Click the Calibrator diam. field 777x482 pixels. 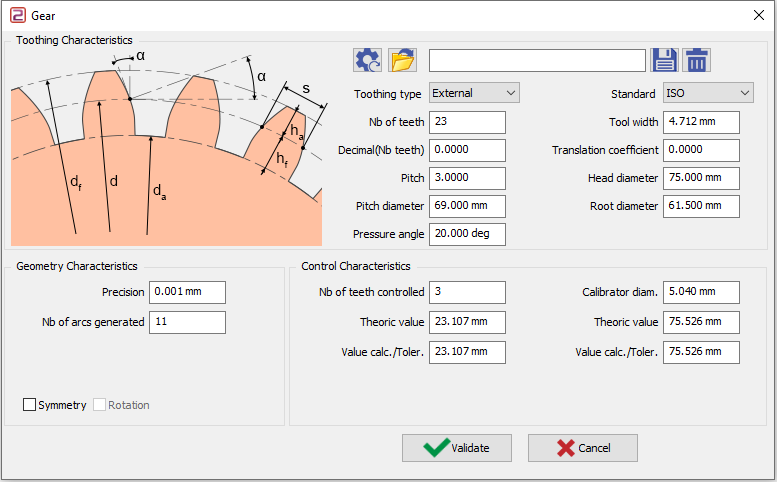(x=700, y=292)
